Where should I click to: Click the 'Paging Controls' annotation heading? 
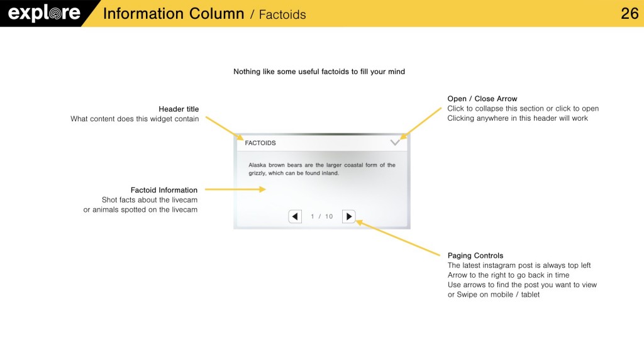point(475,256)
